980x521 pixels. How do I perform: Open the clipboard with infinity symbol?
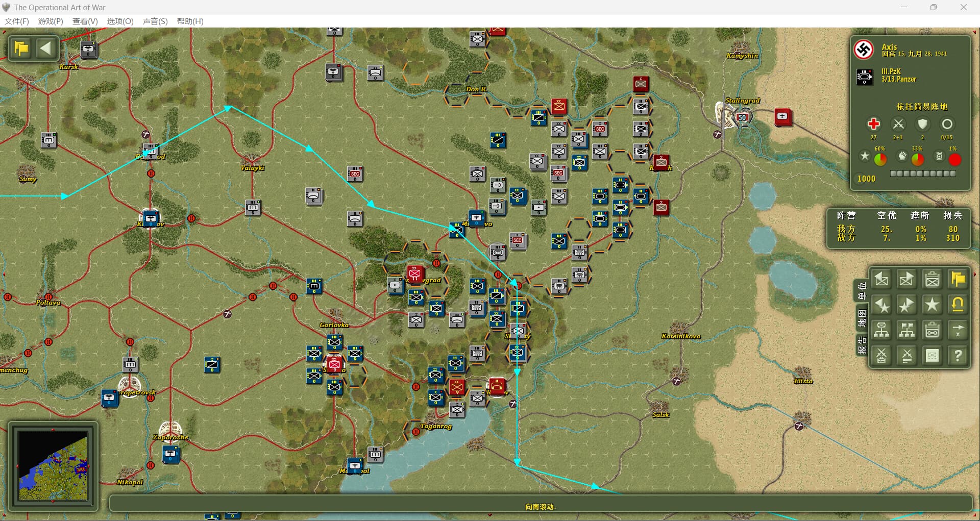tap(933, 331)
